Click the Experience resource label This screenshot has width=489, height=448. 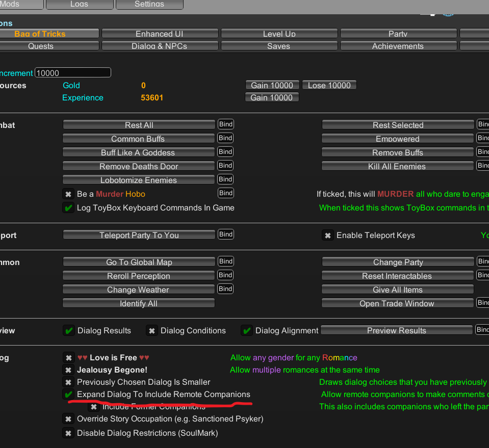coord(83,98)
